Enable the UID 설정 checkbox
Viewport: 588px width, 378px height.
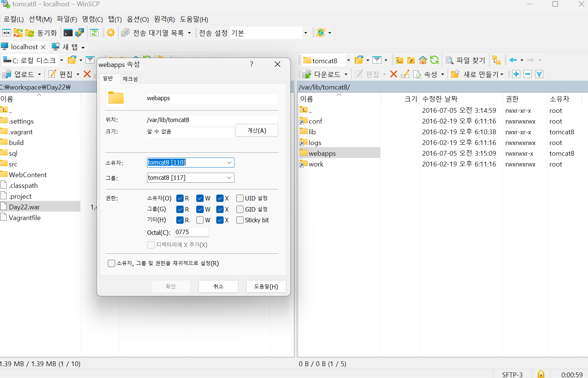[240, 198]
